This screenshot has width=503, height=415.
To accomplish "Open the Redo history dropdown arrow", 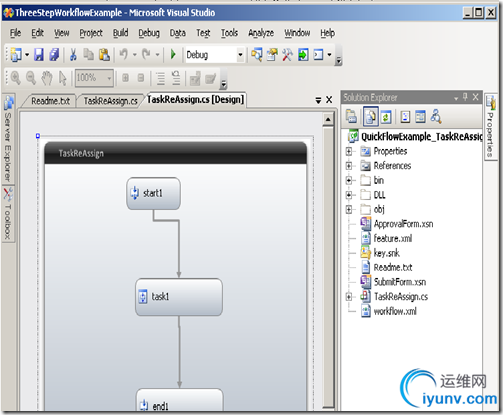I will coord(157,55).
